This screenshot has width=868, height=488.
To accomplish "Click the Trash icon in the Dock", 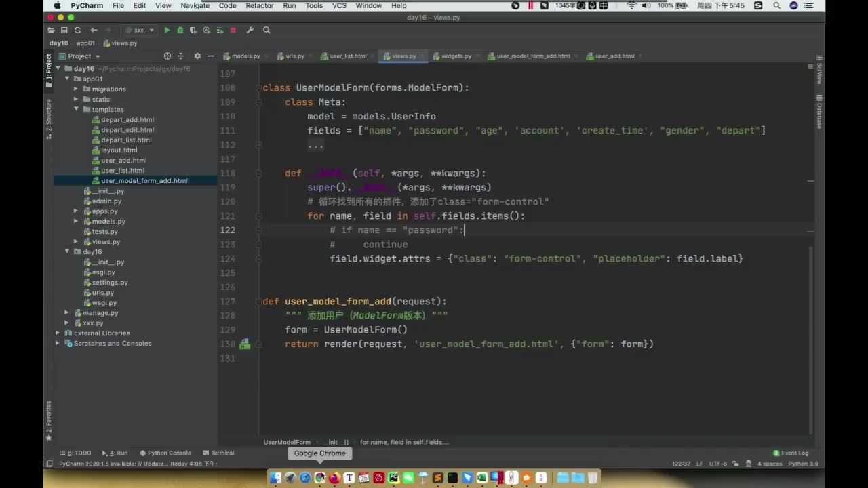I will pyautogui.click(x=593, y=478).
